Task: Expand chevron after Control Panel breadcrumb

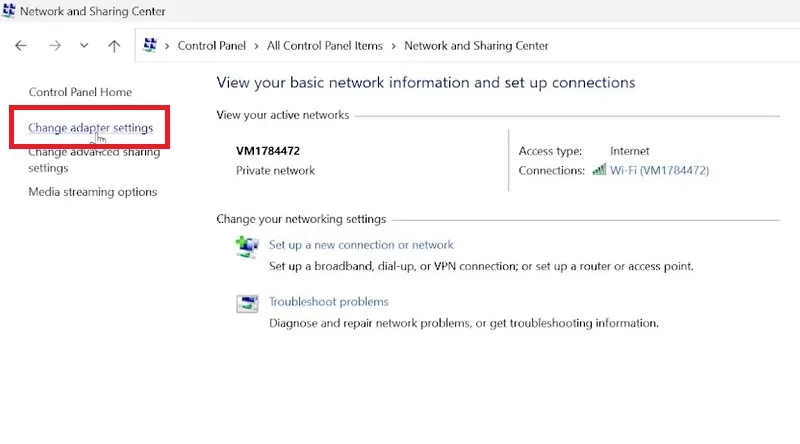Action: [256, 46]
